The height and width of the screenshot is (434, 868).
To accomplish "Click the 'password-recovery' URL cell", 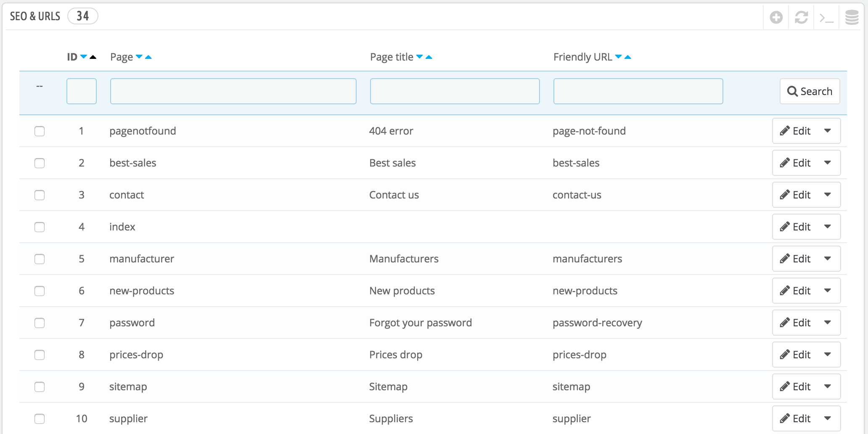I will (597, 323).
